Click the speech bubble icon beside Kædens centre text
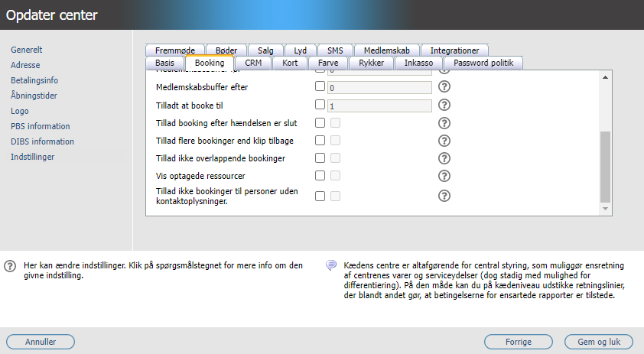Image resolution: width=644 pixels, height=354 pixels. tap(331, 265)
